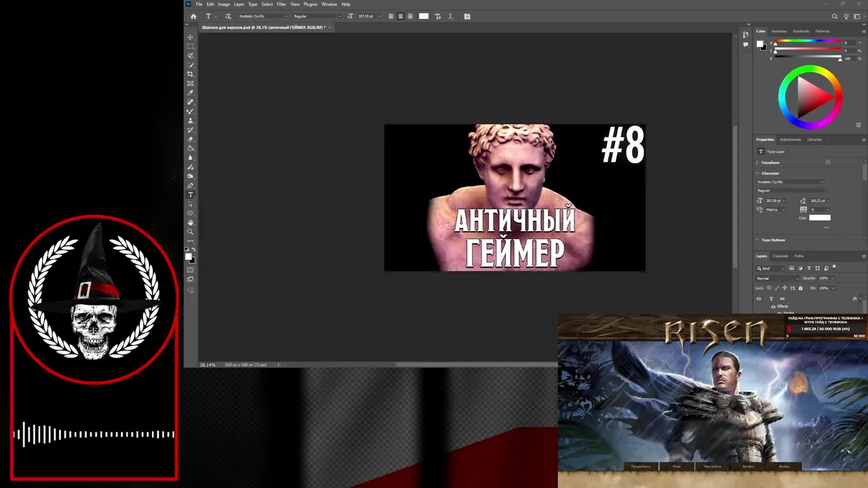868x488 pixels.
Task: Click Авторы in Risen game menu
Action: [748, 466]
